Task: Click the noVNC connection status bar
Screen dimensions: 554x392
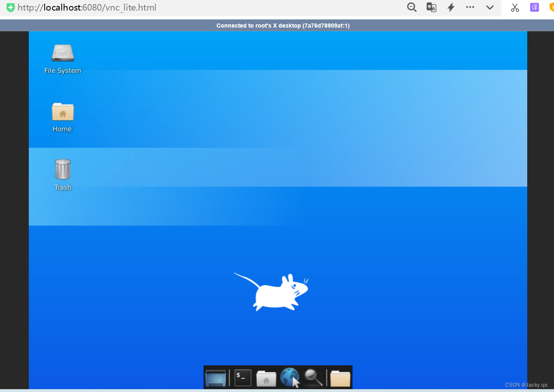Action: [x=277, y=25]
